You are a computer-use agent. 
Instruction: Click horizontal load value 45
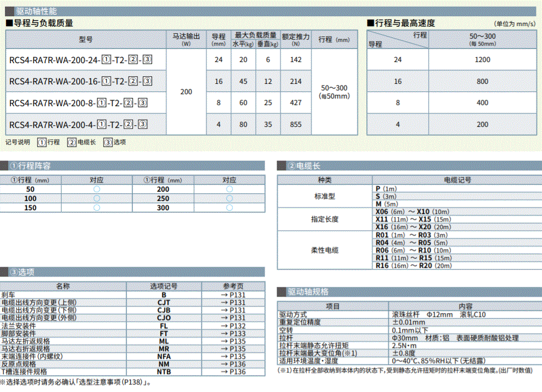pyautogui.click(x=243, y=82)
